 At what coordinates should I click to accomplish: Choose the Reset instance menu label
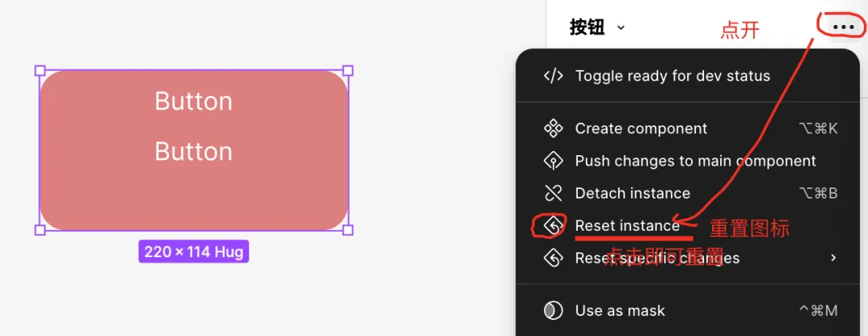tap(627, 227)
